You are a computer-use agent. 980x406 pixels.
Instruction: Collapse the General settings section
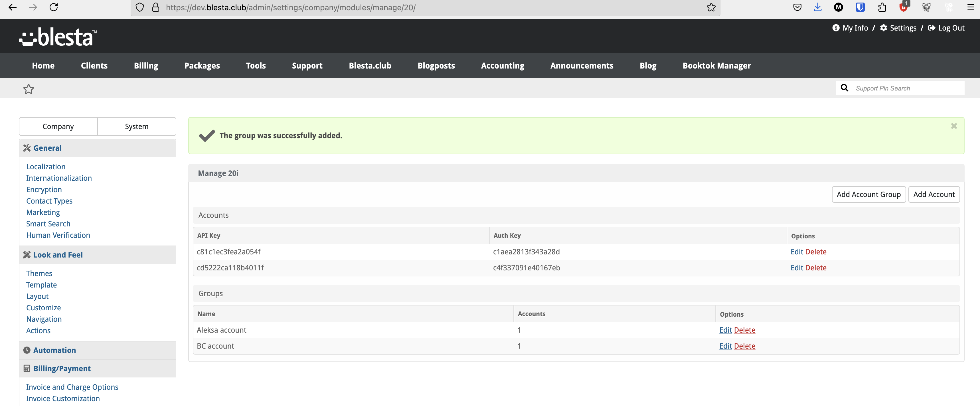[x=97, y=148]
